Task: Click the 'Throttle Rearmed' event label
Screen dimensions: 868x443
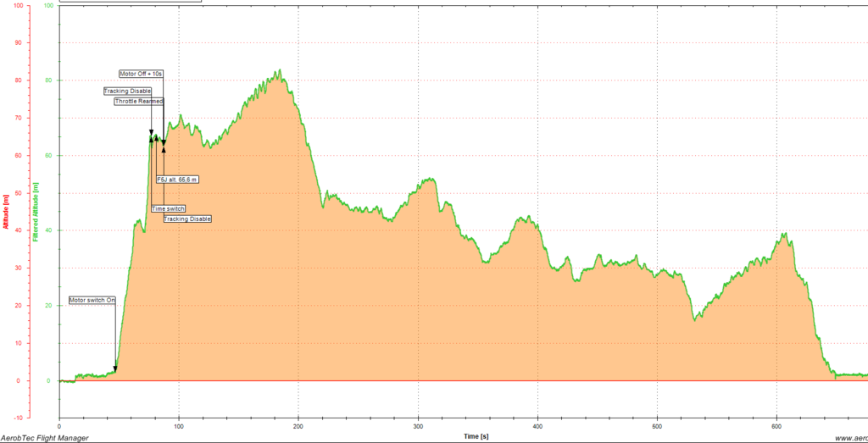Action: click(x=138, y=101)
